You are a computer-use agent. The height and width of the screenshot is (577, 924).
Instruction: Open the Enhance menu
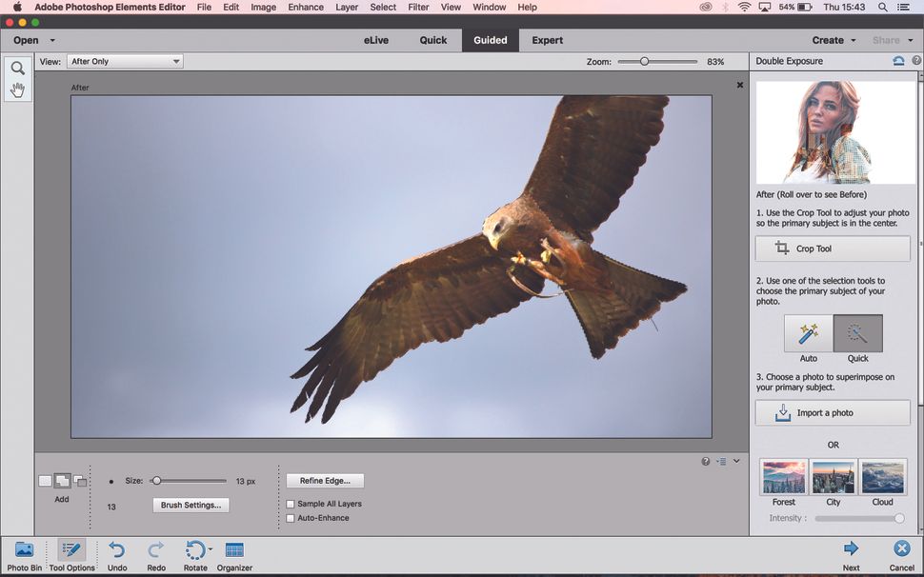coord(305,7)
